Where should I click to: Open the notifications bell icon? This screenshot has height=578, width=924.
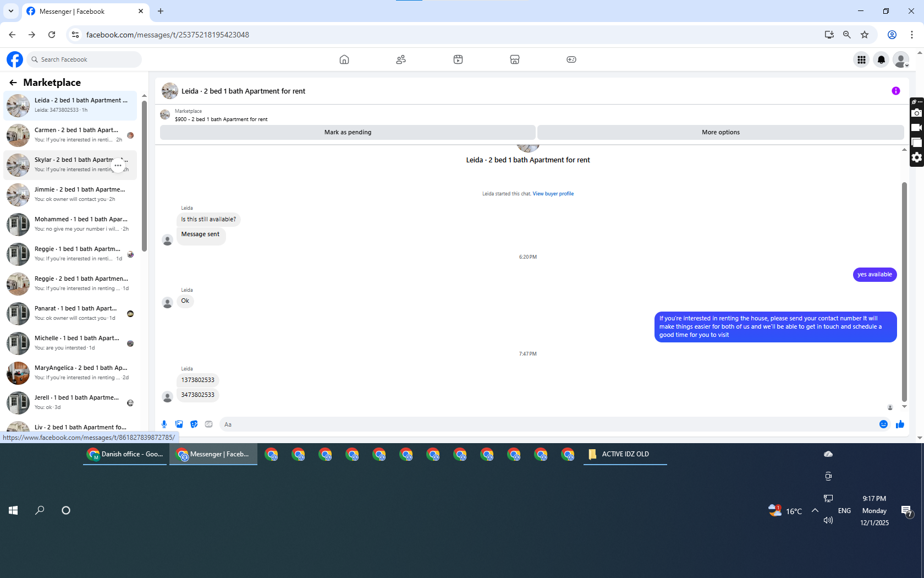click(x=881, y=59)
